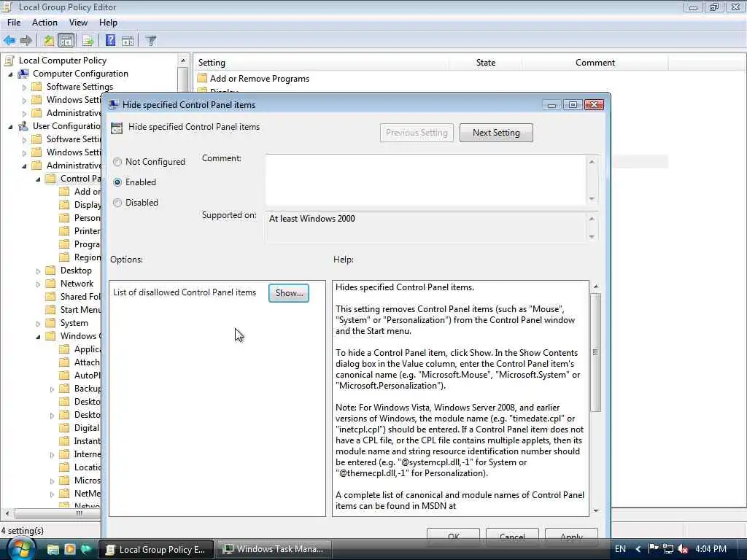
Task: Click the Computer Configuration node icon
Action: [x=23, y=74]
